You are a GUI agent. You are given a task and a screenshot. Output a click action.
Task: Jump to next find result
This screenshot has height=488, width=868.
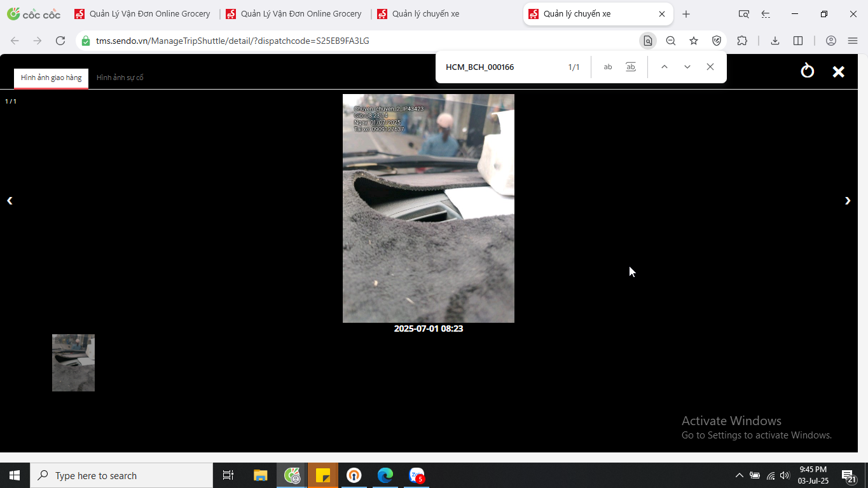pyautogui.click(x=687, y=67)
